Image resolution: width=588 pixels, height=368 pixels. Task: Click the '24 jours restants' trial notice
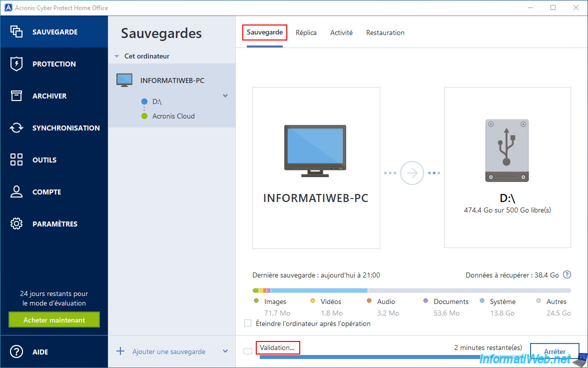[x=54, y=298]
